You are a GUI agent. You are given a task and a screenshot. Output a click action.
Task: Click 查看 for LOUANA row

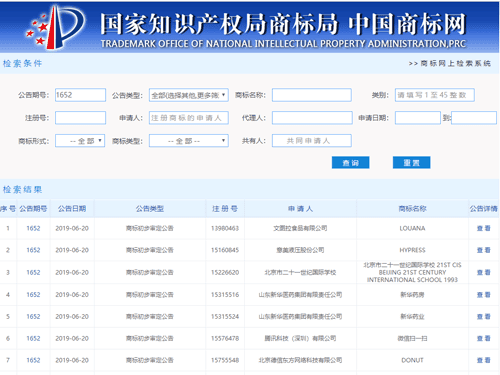click(483, 228)
